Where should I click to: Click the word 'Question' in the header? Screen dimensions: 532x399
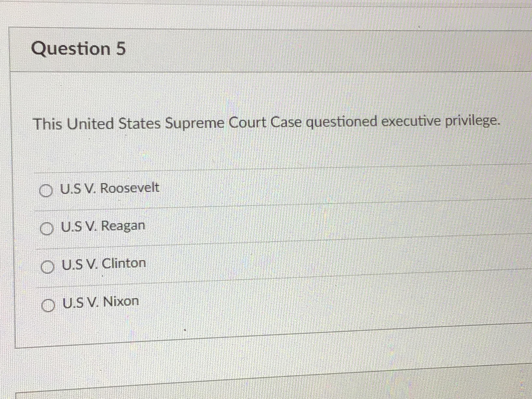(x=71, y=49)
